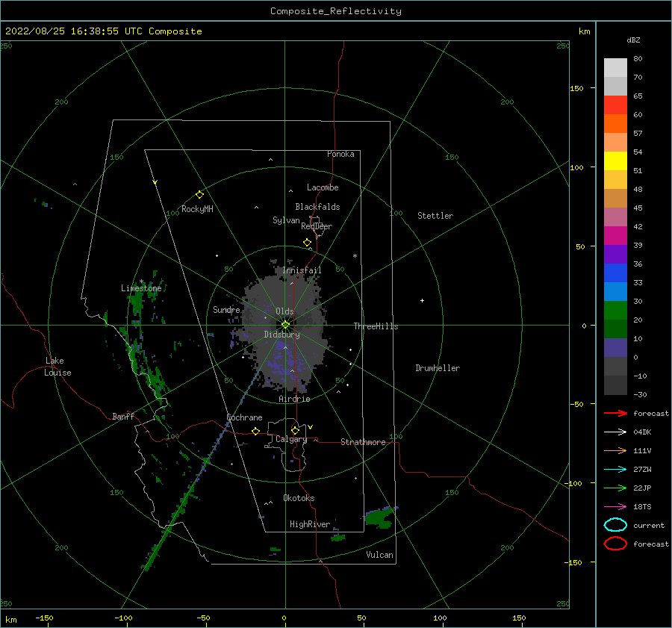Click the Okotoks label

point(299,498)
